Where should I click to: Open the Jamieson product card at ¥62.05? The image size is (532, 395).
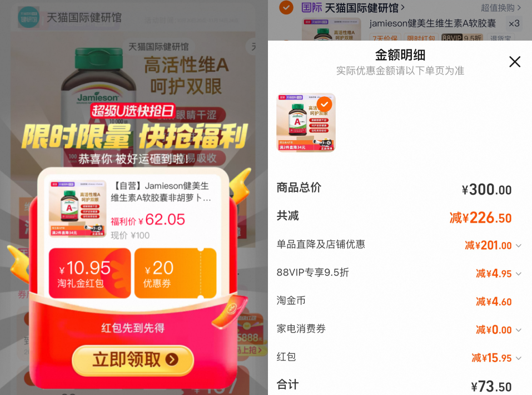pos(133,209)
